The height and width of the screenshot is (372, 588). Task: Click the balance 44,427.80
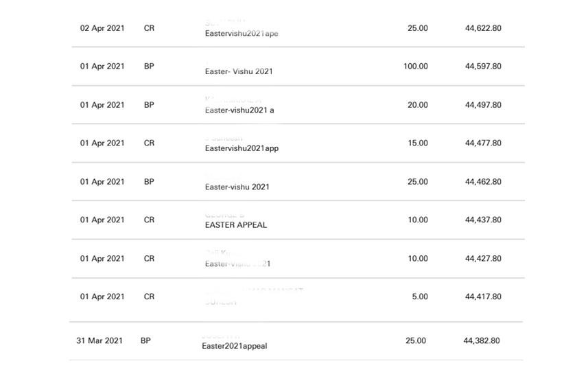(483, 258)
